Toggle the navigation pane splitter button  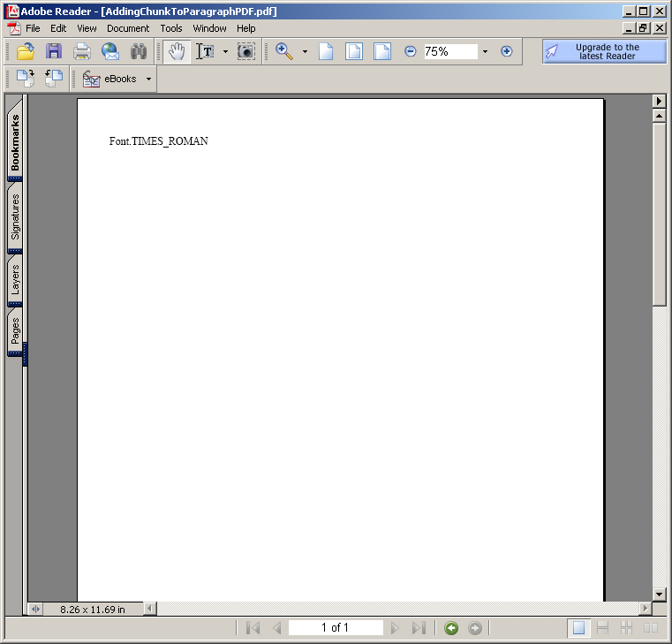[x=35, y=610]
